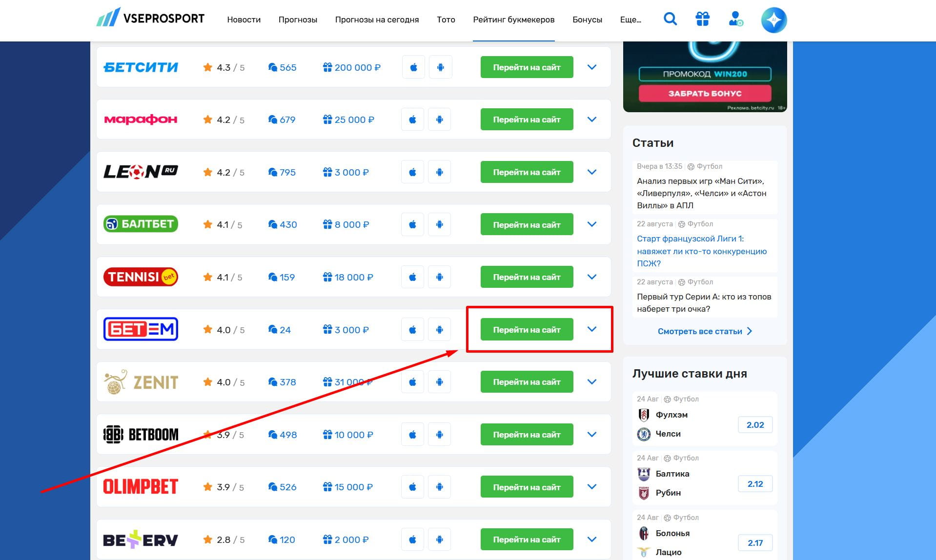
Task: Open the gift bonuses icon in header
Action: [x=702, y=20]
